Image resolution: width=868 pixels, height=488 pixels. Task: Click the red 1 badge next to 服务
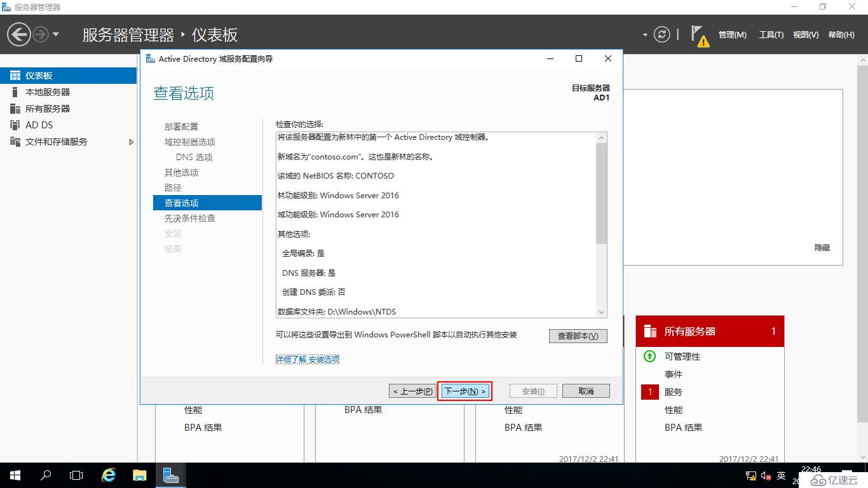[x=650, y=392]
